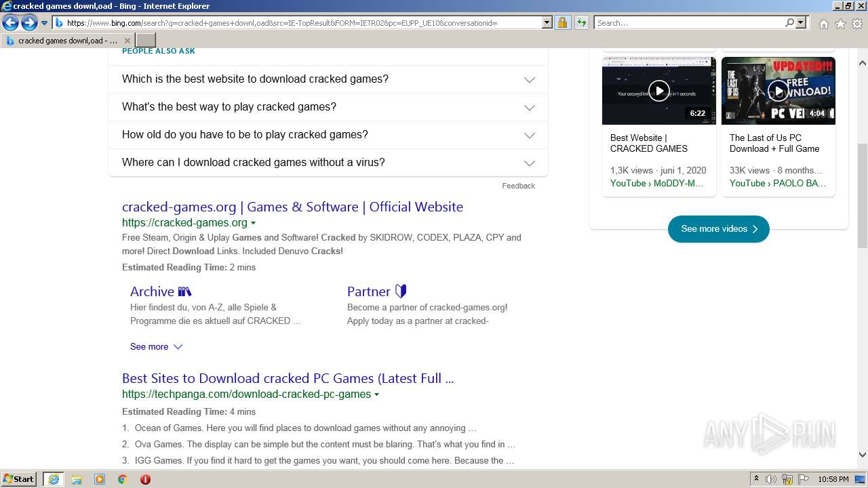Click the Action Center flag icon
Screen dimensions: 868x488
point(804,479)
